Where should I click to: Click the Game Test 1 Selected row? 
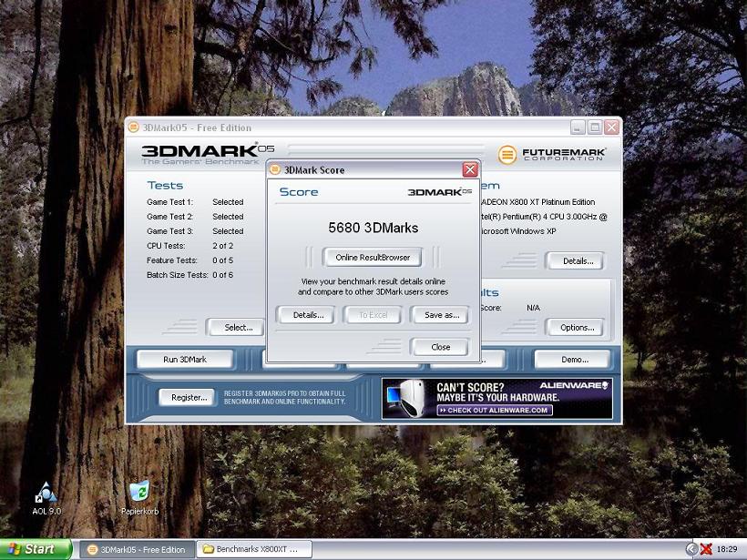click(x=195, y=202)
